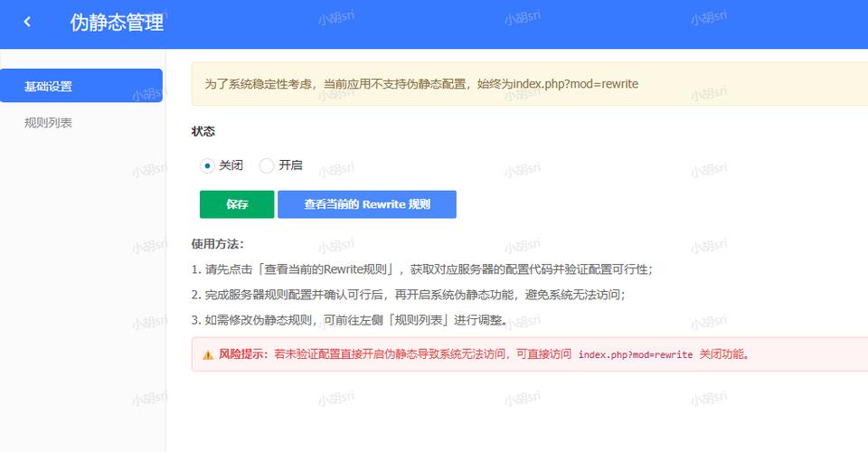Click instruction step 3 about 规则列表
The height and width of the screenshot is (452, 868).
(351, 320)
